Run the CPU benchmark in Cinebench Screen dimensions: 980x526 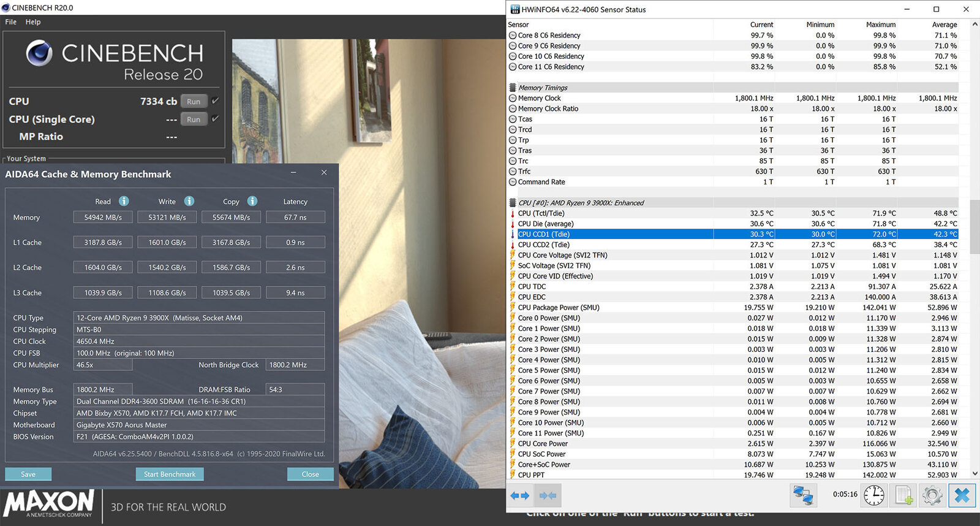pos(194,101)
